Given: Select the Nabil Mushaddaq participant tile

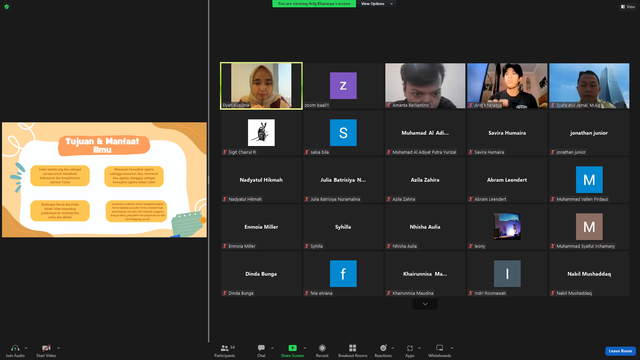Looking at the screenshot, I should (x=589, y=273).
